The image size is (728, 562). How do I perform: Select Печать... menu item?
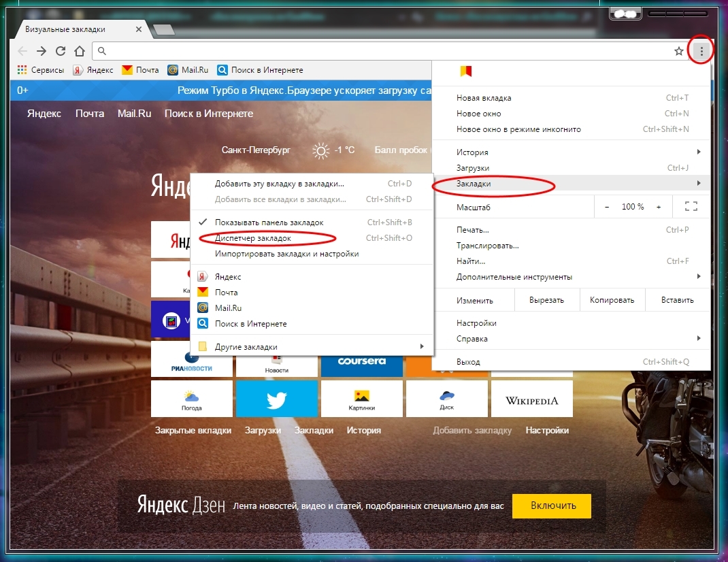point(571,230)
